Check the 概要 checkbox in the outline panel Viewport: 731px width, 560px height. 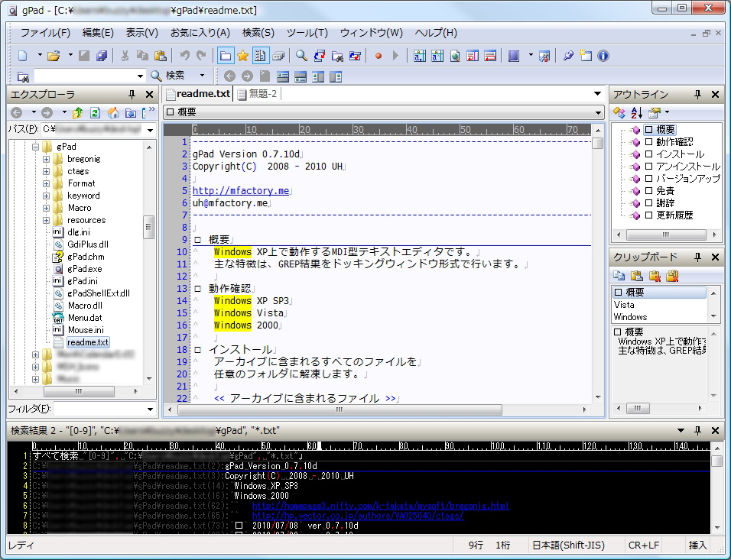pos(648,129)
